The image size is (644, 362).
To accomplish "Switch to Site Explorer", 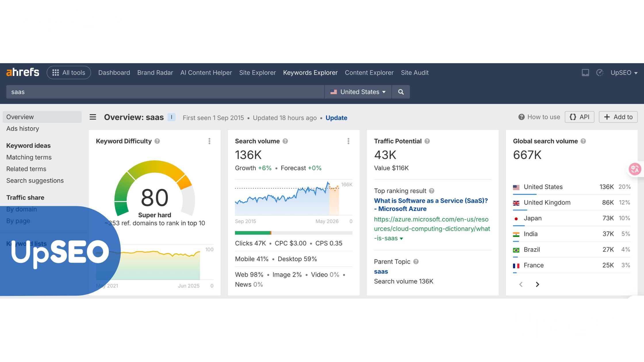I will 258,73.
